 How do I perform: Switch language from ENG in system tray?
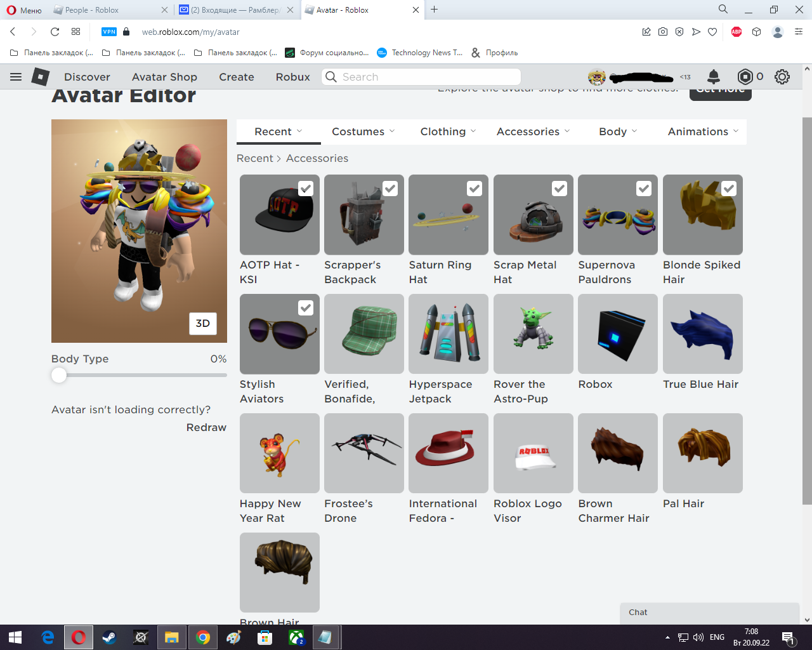[x=717, y=637]
